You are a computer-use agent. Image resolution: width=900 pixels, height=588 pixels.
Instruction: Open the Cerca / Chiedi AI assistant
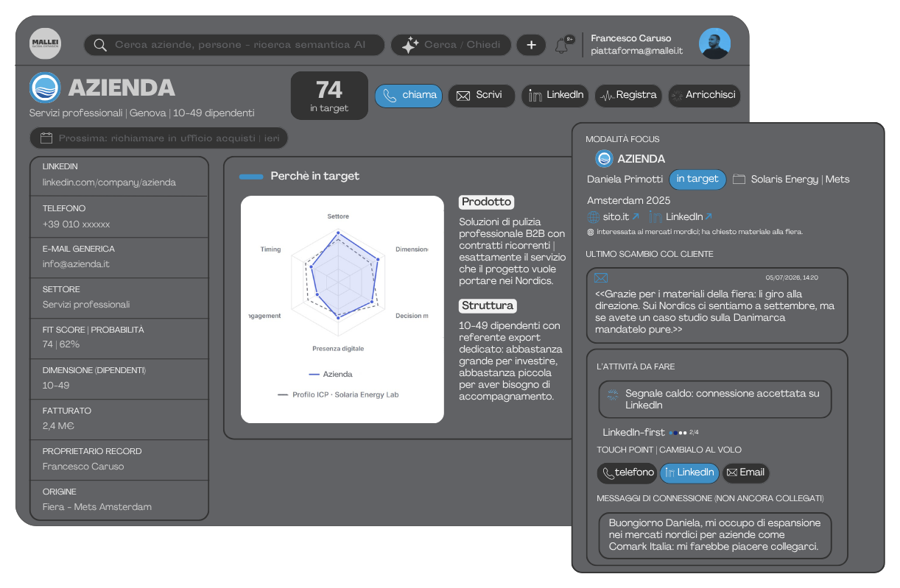click(x=451, y=45)
